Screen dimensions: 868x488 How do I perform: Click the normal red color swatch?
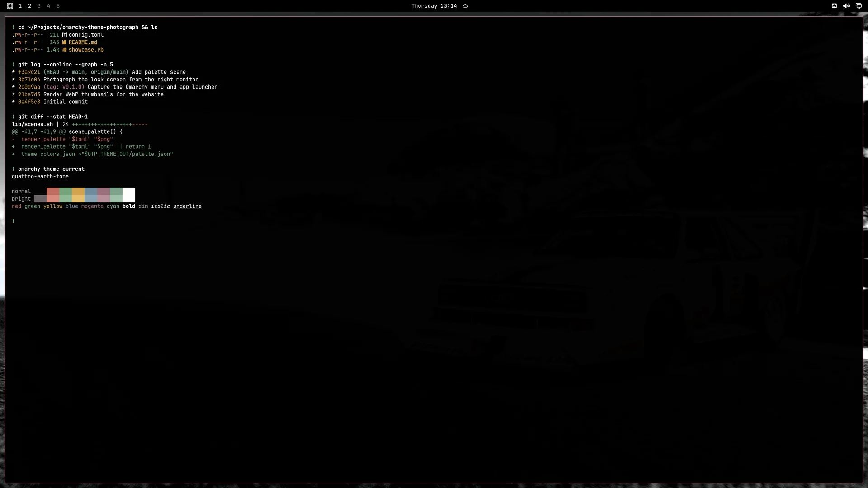(53, 191)
